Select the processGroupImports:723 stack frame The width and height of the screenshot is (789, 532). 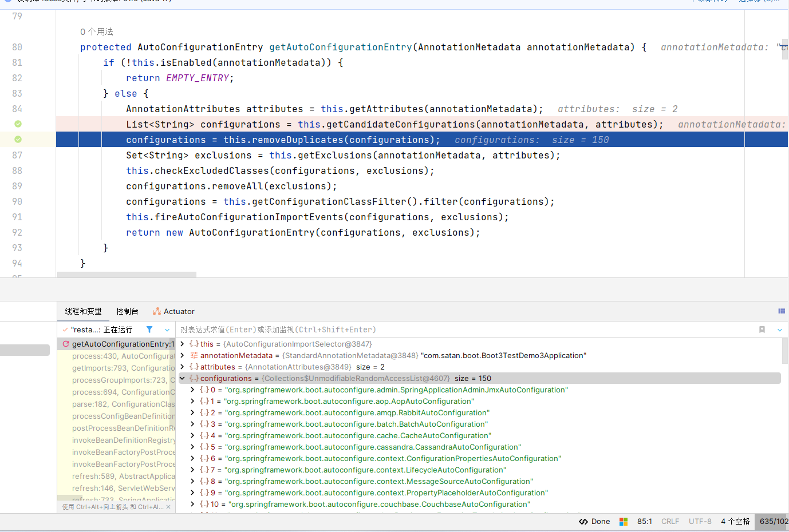116,380
